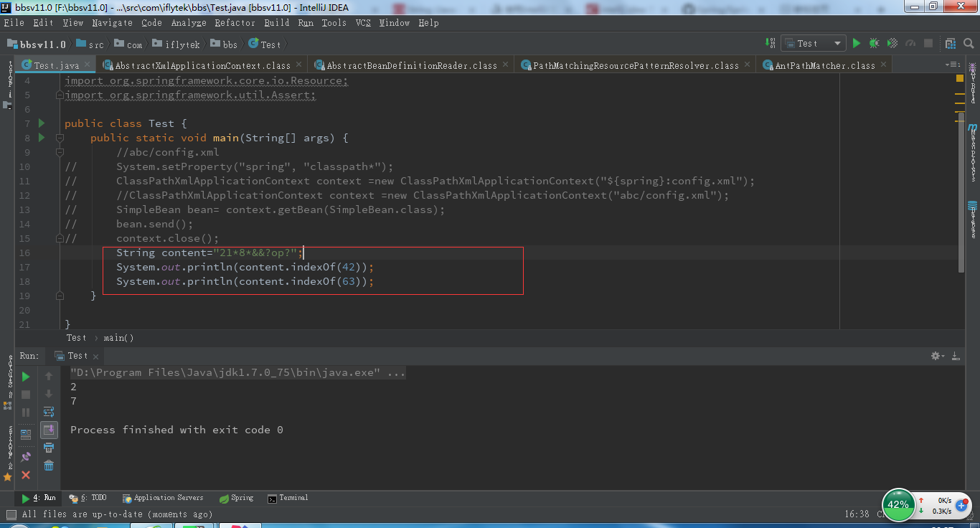Start Debug with the green bug icon
Screen dimensions: 980x528
(x=874, y=44)
